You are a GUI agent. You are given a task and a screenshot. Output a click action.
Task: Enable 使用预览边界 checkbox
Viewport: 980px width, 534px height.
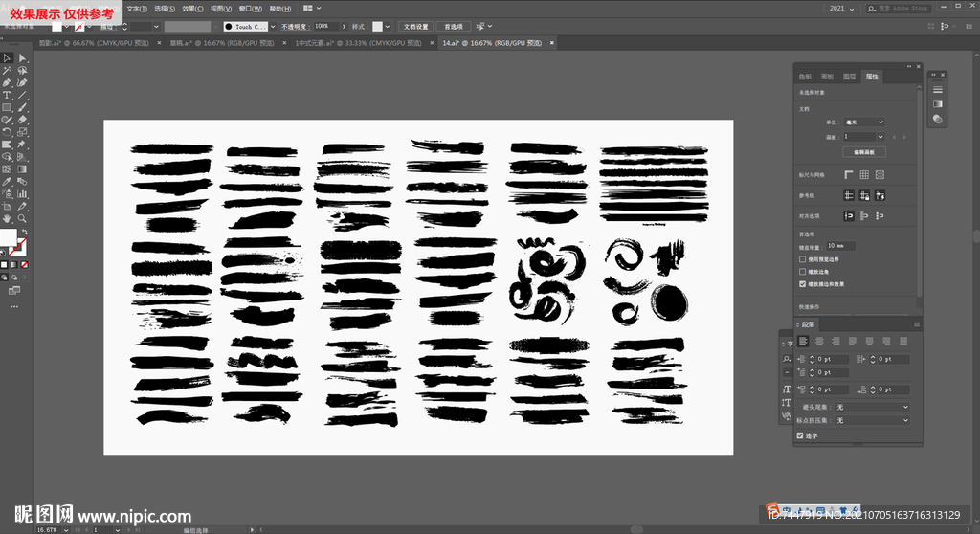(x=802, y=259)
